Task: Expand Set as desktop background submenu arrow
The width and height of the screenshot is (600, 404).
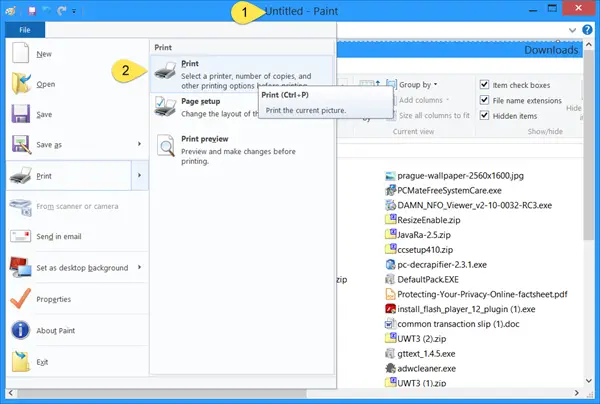Action: [x=139, y=267]
